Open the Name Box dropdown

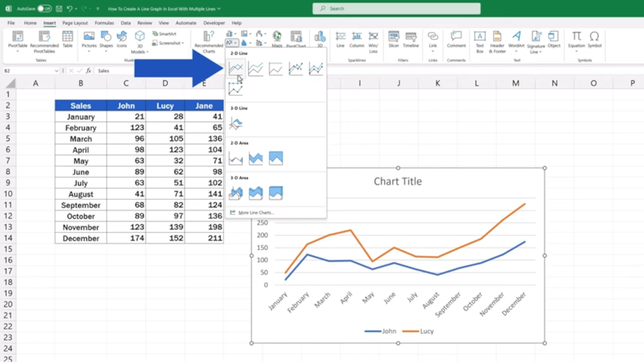(x=57, y=71)
